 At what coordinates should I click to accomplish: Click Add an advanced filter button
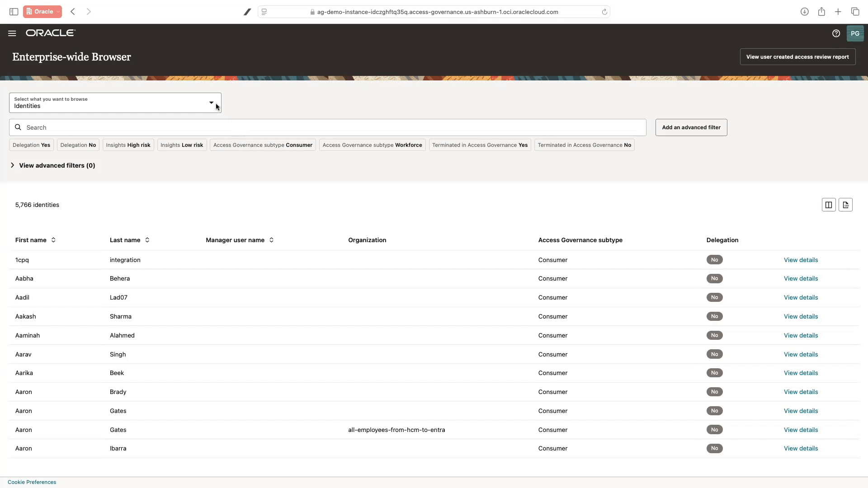(x=691, y=127)
